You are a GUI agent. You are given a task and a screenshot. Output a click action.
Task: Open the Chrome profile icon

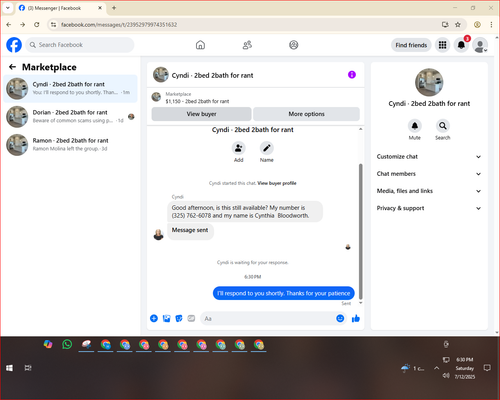click(x=477, y=25)
